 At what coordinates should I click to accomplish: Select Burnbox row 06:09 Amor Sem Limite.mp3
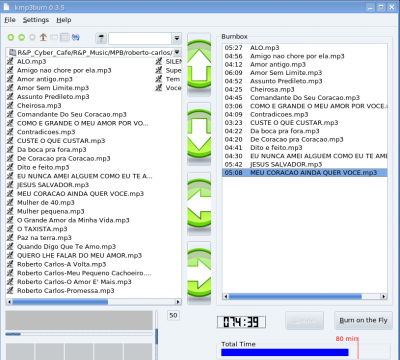(305, 73)
